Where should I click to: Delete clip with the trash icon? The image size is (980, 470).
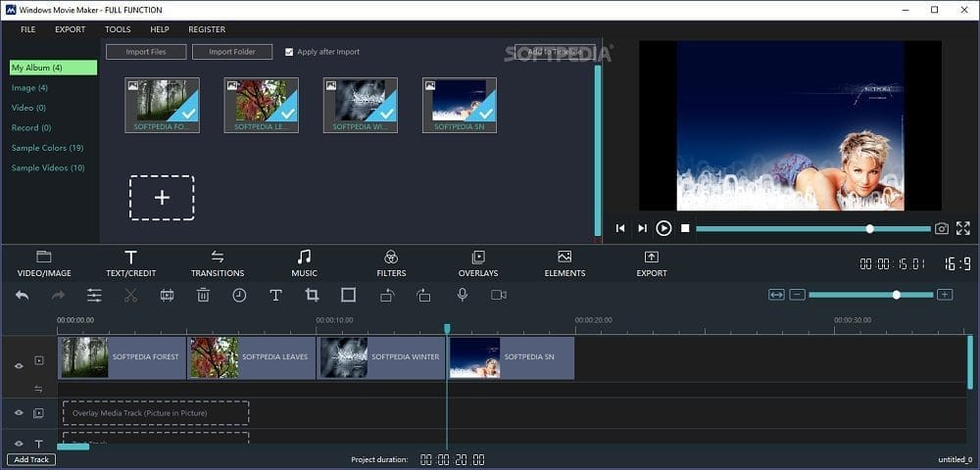coord(203,296)
